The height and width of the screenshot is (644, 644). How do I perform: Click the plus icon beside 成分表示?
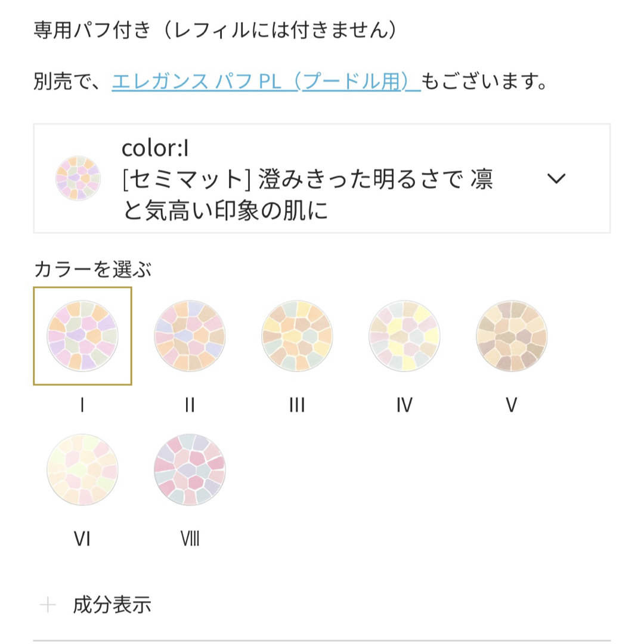[48, 605]
